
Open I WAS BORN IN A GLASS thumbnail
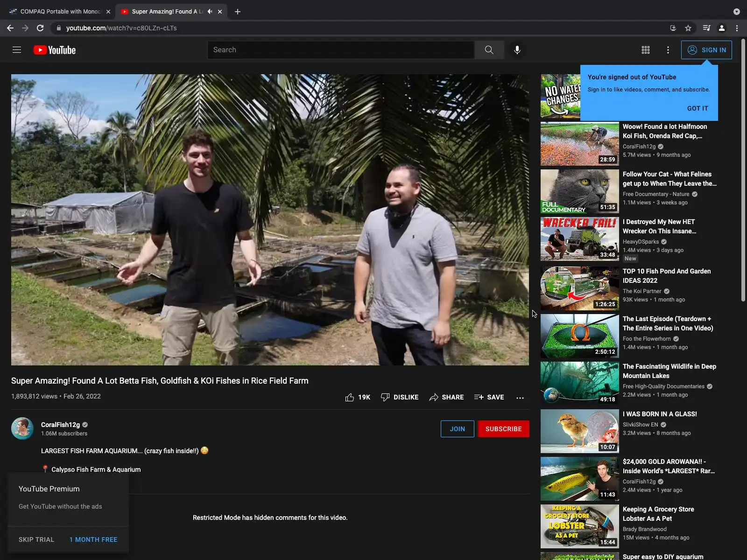click(580, 432)
